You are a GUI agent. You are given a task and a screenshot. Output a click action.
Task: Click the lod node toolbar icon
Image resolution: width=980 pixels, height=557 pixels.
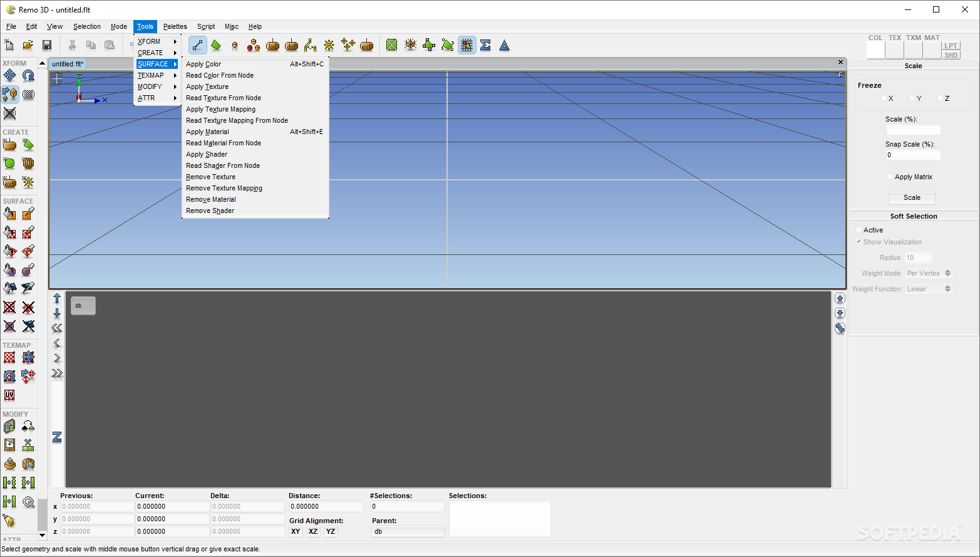point(272,45)
